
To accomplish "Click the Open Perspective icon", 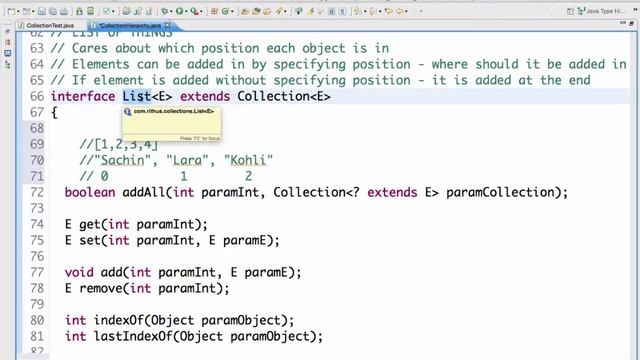I will pyautogui.click(x=570, y=11).
